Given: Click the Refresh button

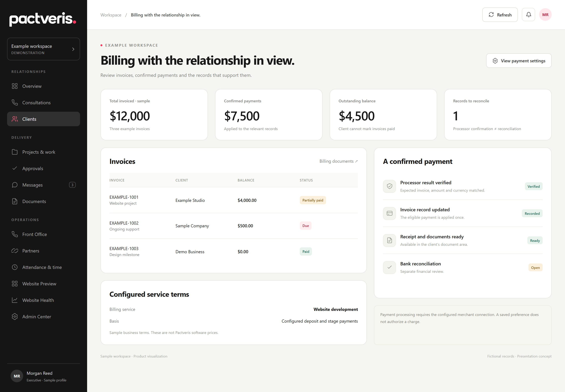Looking at the screenshot, I should [x=500, y=15].
